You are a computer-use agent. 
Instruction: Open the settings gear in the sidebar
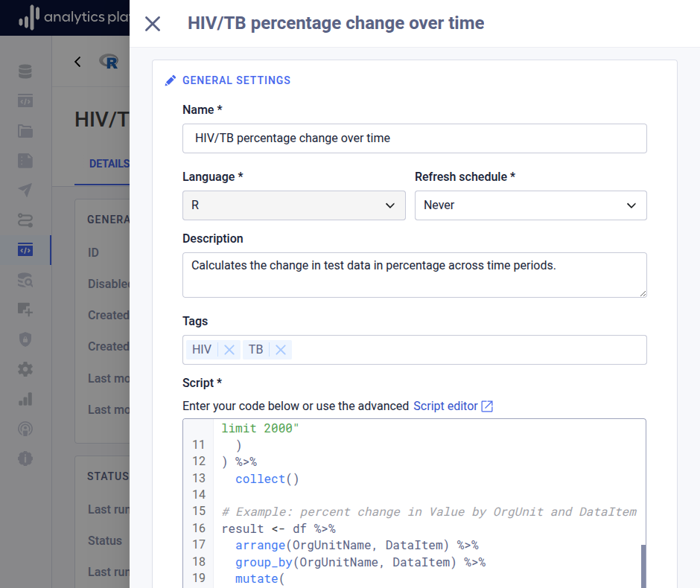click(25, 369)
